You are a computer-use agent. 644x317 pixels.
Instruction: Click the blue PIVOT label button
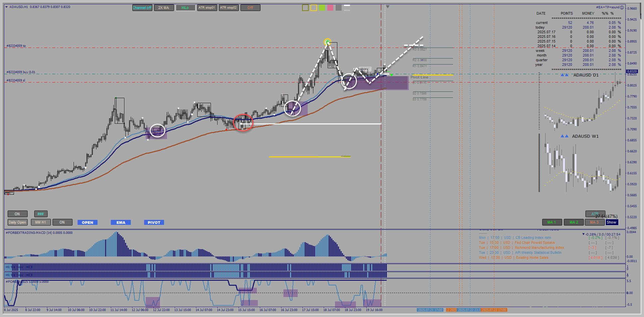tap(154, 223)
